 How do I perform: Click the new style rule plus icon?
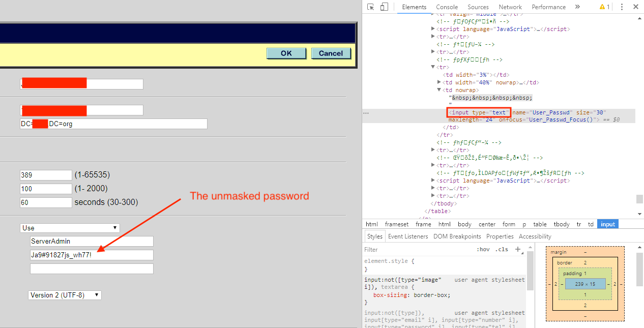tap(518, 249)
